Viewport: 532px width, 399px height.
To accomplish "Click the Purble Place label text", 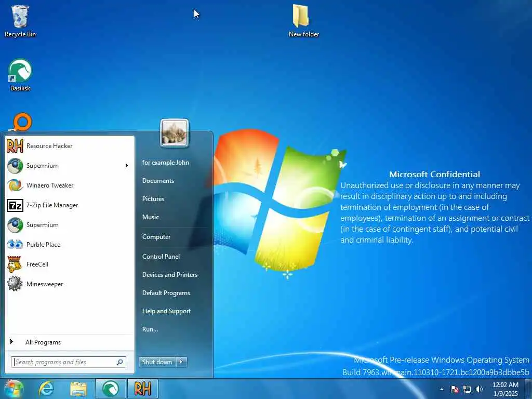I will click(44, 245).
